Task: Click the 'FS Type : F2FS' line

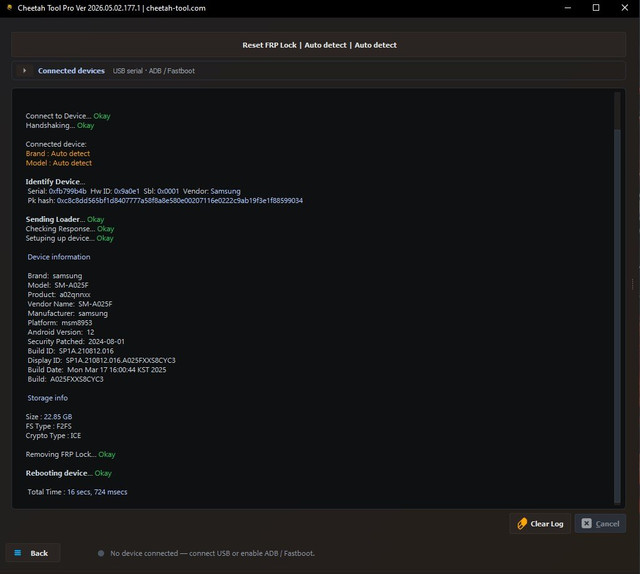Action: 48,426
